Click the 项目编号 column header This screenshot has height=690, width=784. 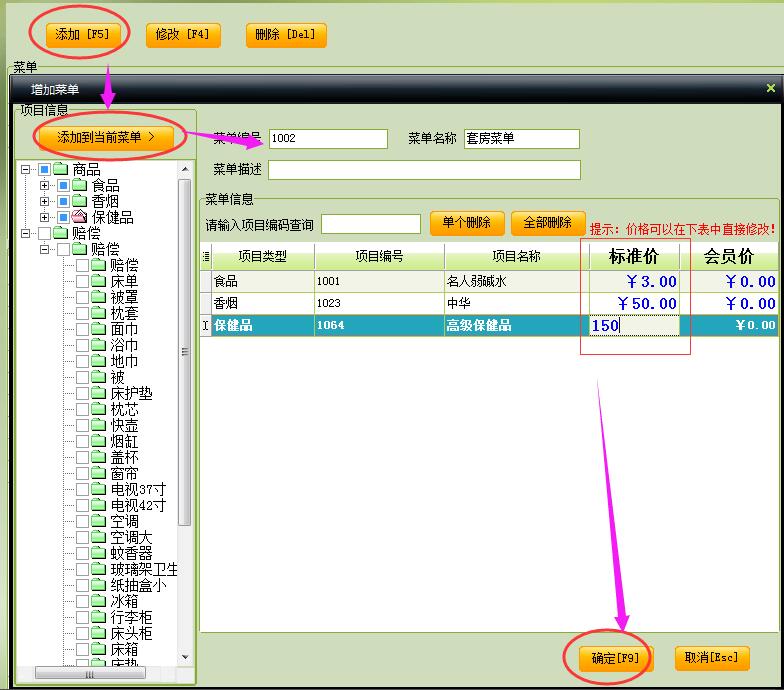pos(380,256)
